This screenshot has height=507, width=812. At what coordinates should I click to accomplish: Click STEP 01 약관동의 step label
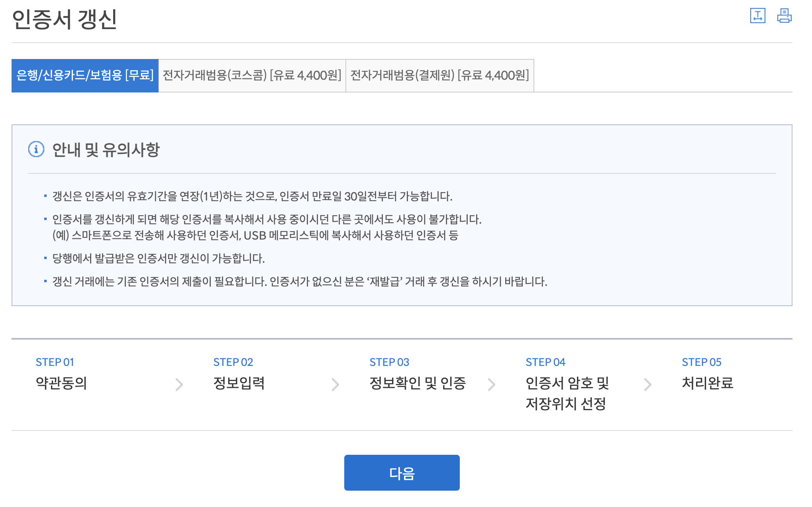click(x=61, y=383)
